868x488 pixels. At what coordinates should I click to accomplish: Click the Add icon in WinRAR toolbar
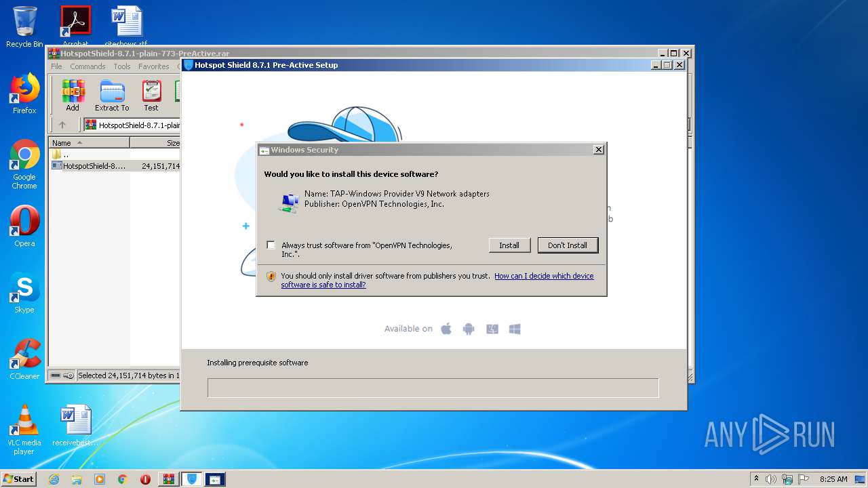pyautogui.click(x=73, y=96)
